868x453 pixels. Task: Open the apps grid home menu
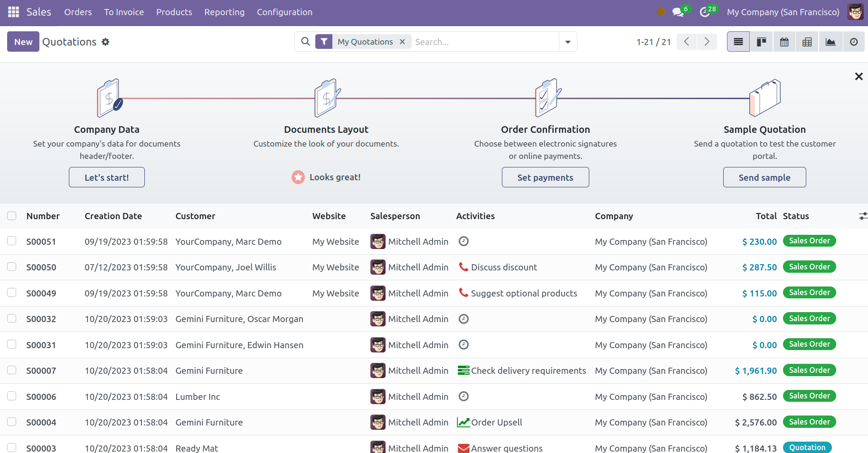point(13,12)
